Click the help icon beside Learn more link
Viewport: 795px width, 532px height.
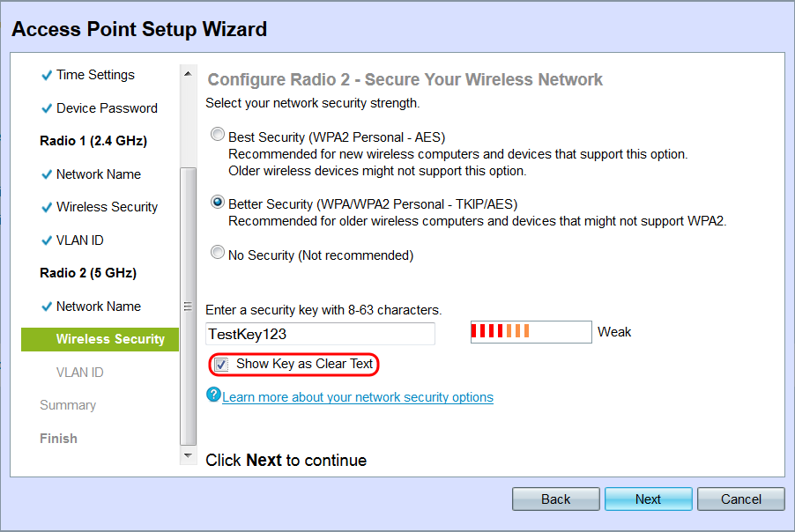click(212, 395)
